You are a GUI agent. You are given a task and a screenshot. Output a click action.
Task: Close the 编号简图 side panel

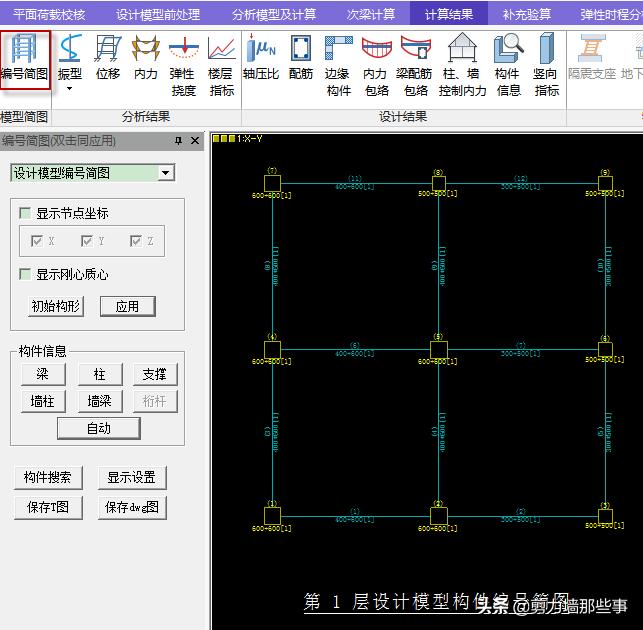195,141
